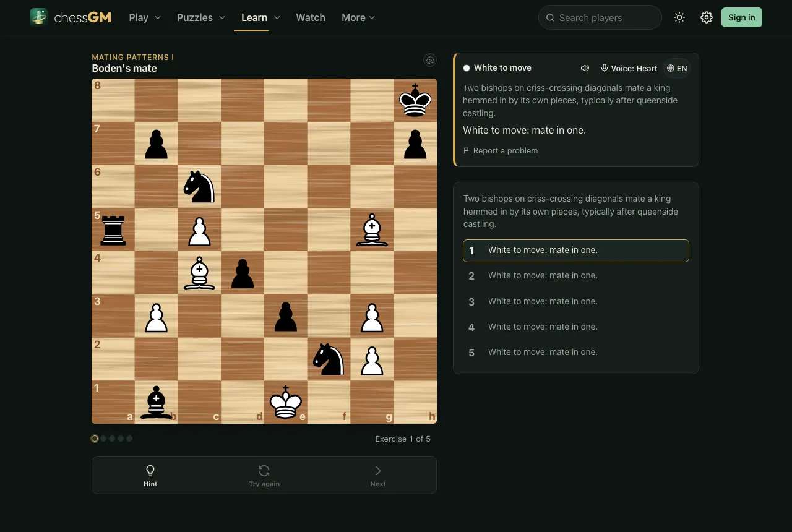Click the speaker audio icon
The width and height of the screenshot is (792, 532).
point(585,68)
